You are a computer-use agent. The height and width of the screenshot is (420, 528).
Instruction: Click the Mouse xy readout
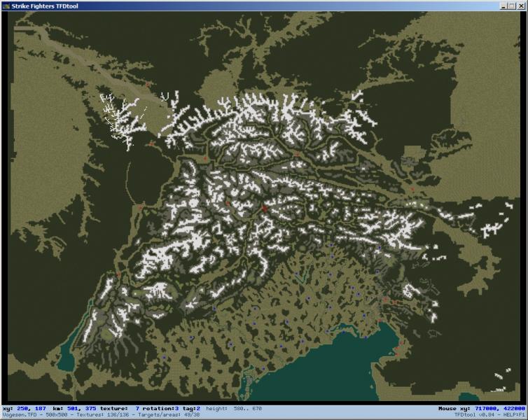[x=482, y=409]
